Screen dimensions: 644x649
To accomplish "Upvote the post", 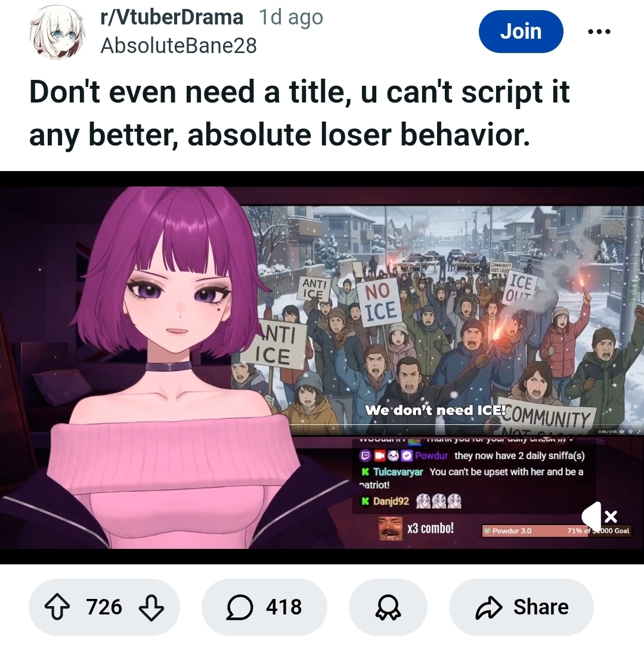I will (x=57, y=606).
